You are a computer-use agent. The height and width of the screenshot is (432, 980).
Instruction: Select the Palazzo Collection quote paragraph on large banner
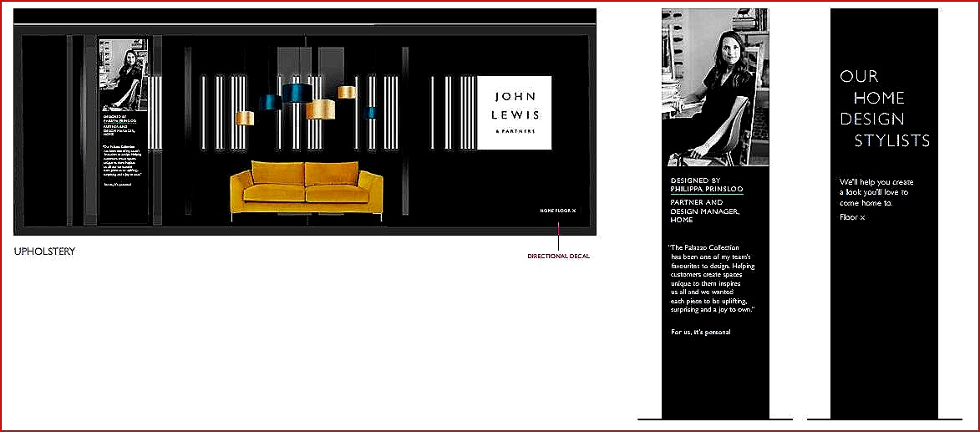[711, 279]
